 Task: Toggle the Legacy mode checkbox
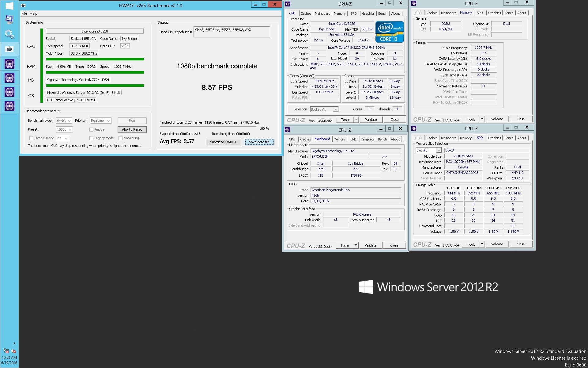point(91,138)
